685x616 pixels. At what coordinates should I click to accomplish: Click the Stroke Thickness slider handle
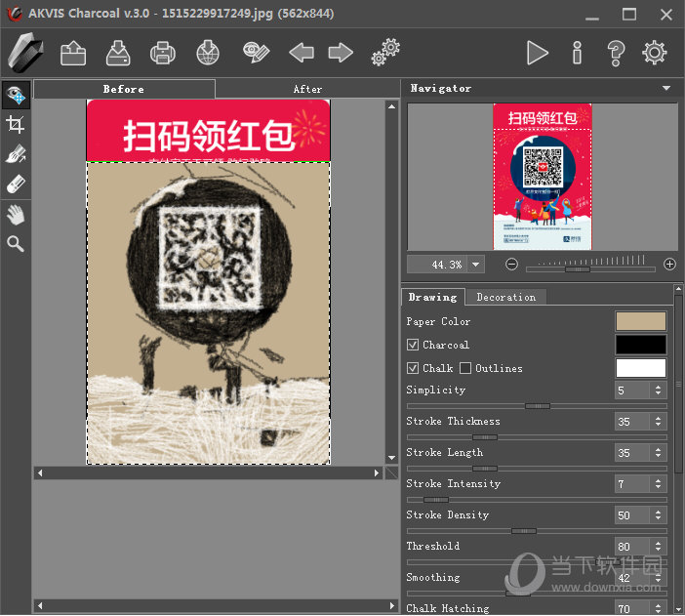coord(485,437)
